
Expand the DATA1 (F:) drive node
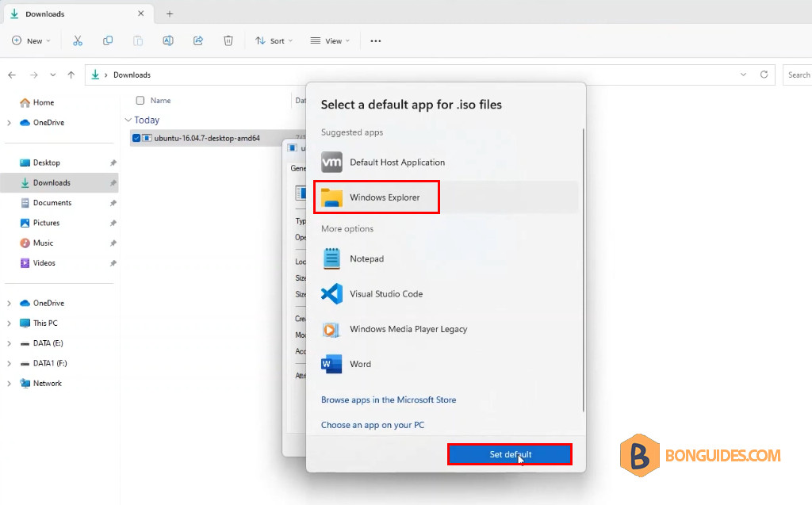pyautogui.click(x=9, y=364)
